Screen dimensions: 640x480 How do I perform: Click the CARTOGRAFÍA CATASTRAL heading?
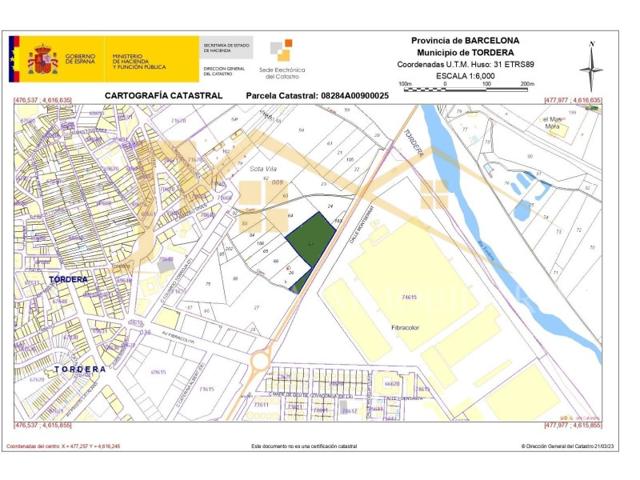(x=163, y=96)
